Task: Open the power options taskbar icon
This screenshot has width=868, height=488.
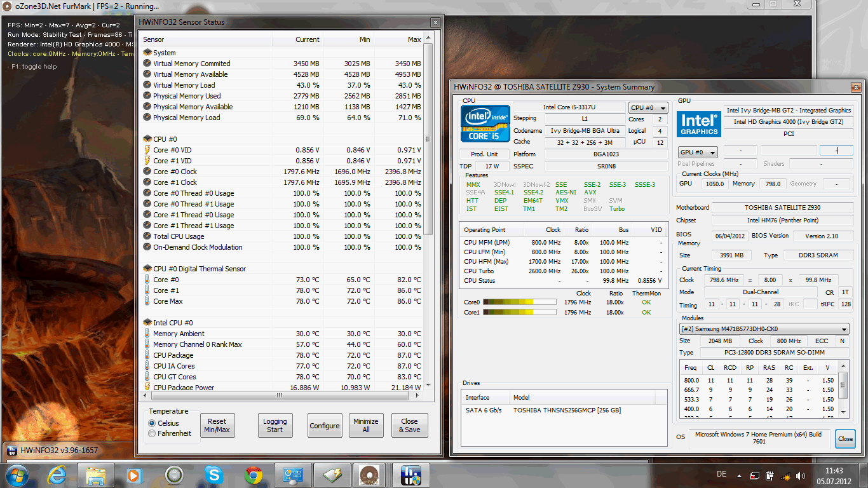Action: click(x=332, y=475)
